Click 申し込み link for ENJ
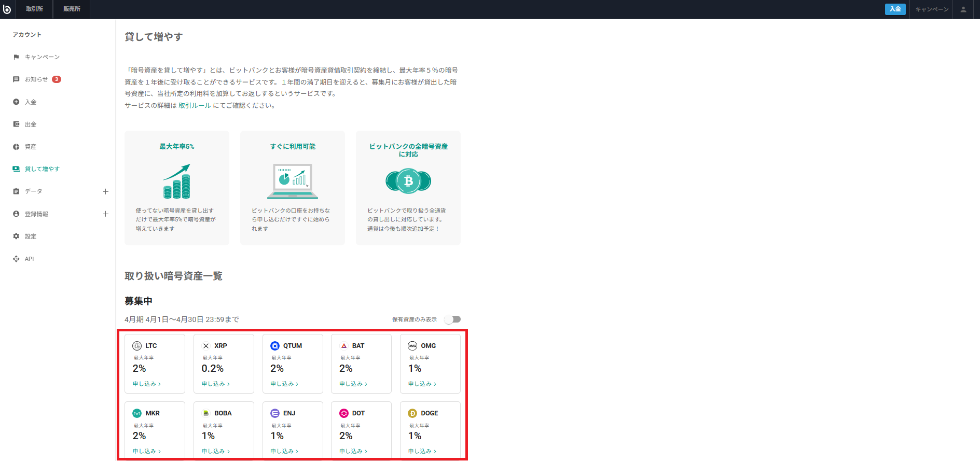980x461 pixels. [284, 451]
